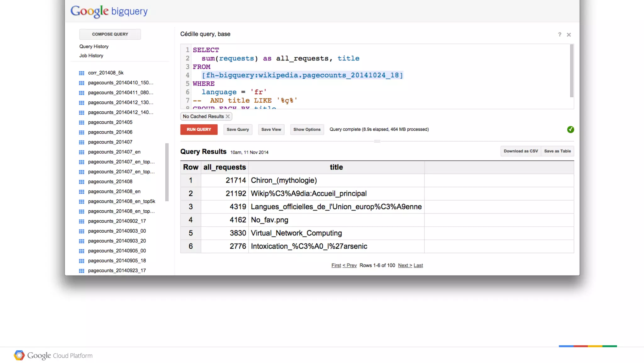Click the table icon beside corr_201408_5k
Image resolution: width=644 pixels, height=363 pixels.
pos(81,73)
